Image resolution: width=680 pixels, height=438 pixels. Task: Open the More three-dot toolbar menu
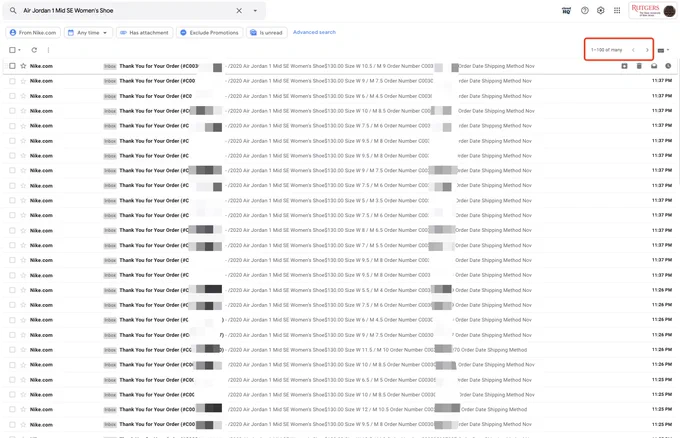click(48, 50)
